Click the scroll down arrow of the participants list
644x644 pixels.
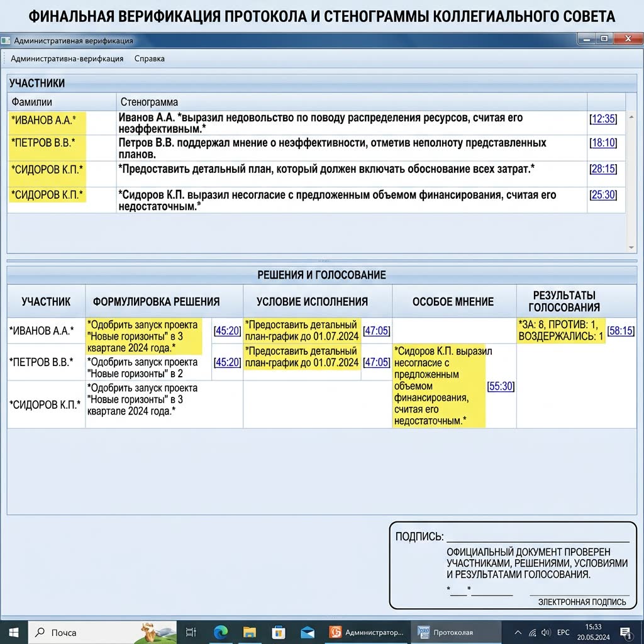point(631,247)
